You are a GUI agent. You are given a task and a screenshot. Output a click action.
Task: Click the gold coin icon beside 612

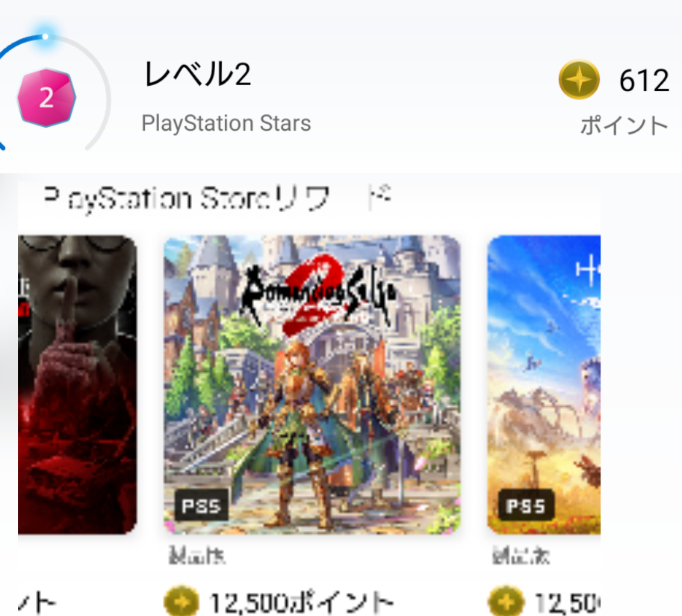(579, 80)
